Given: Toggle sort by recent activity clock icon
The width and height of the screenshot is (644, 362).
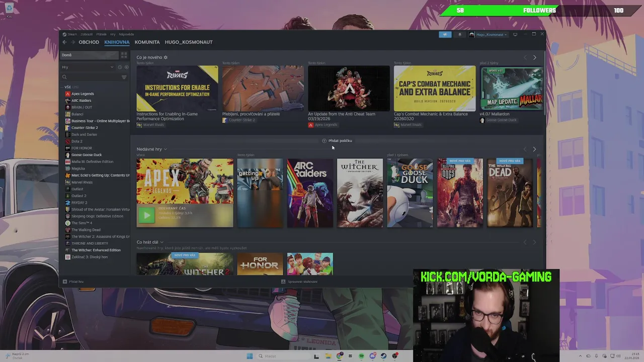Looking at the screenshot, I should 120,67.
